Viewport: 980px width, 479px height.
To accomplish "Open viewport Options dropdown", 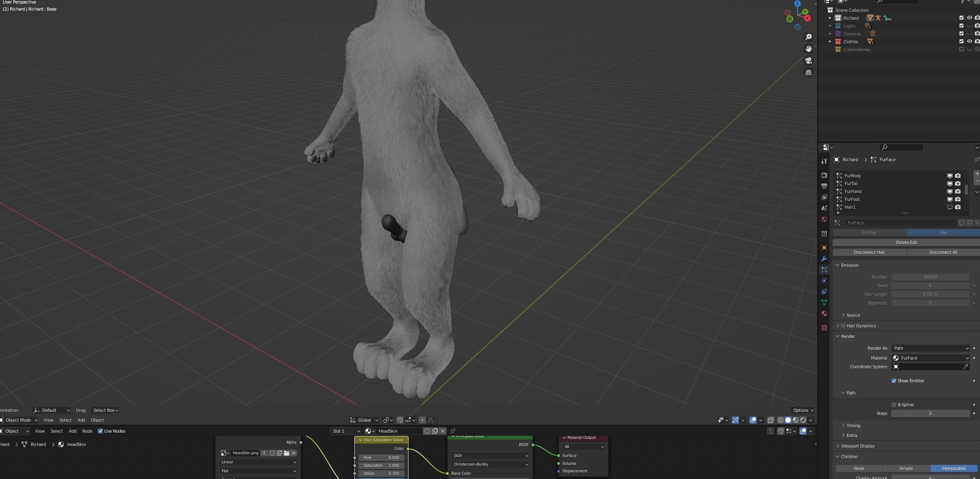I will (803, 410).
